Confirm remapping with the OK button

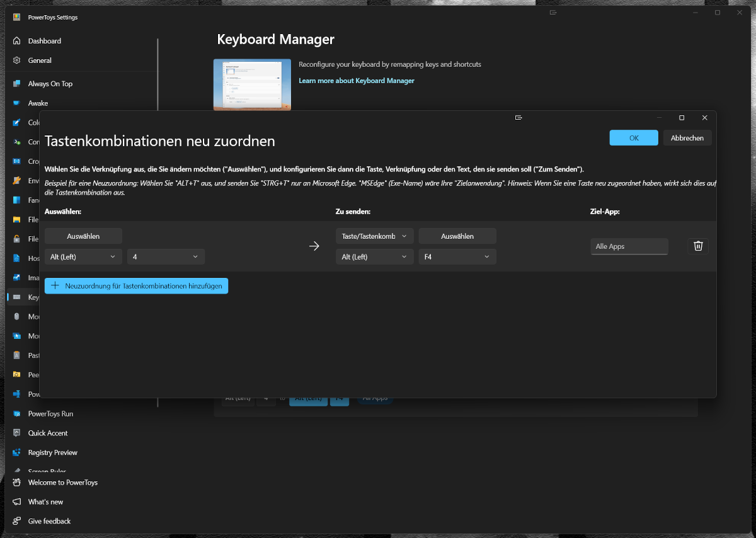coord(634,138)
